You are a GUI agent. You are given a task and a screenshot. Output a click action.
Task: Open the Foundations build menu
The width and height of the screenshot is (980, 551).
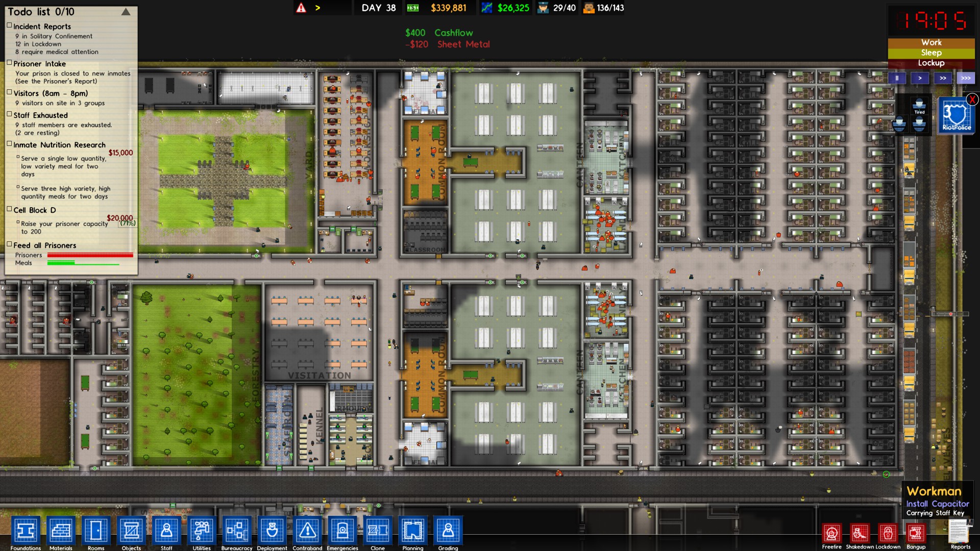click(x=26, y=531)
